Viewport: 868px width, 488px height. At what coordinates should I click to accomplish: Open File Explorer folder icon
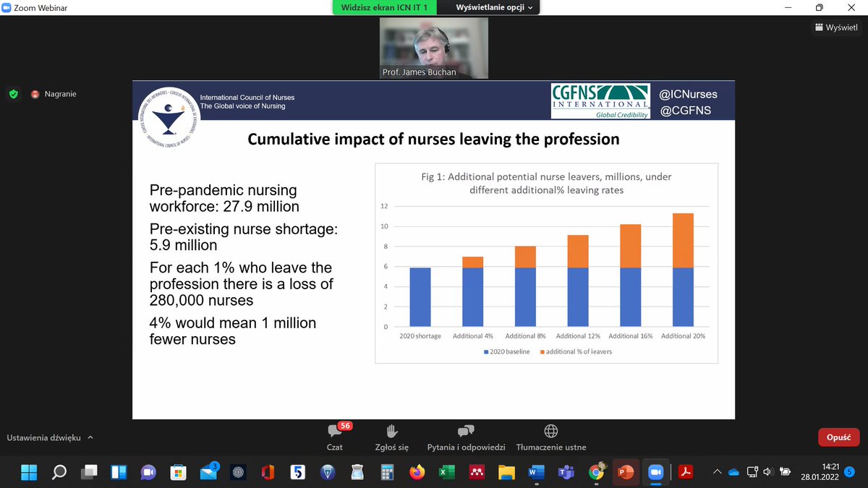(506, 472)
